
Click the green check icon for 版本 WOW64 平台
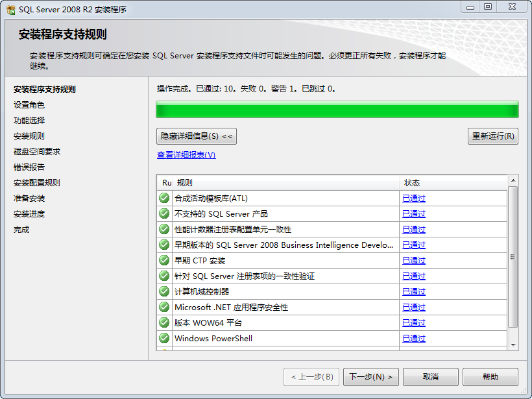pyautogui.click(x=164, y=322)
